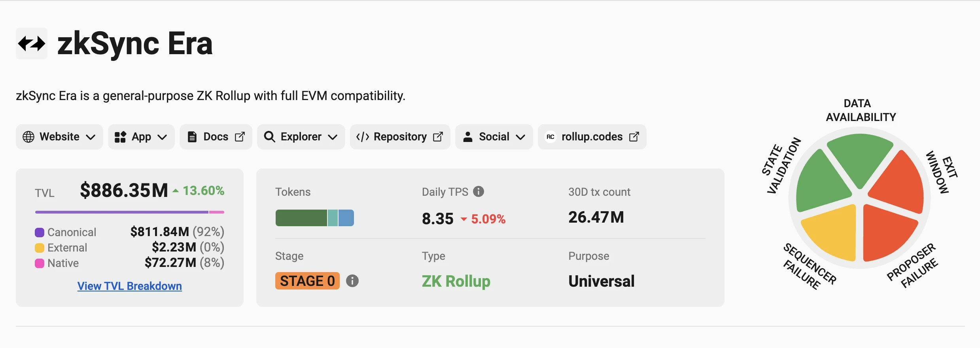The height and width of the screenshot is (348, 980).
Task: Click the zkSync Era logo icon
Action: [x=32, y=43]
